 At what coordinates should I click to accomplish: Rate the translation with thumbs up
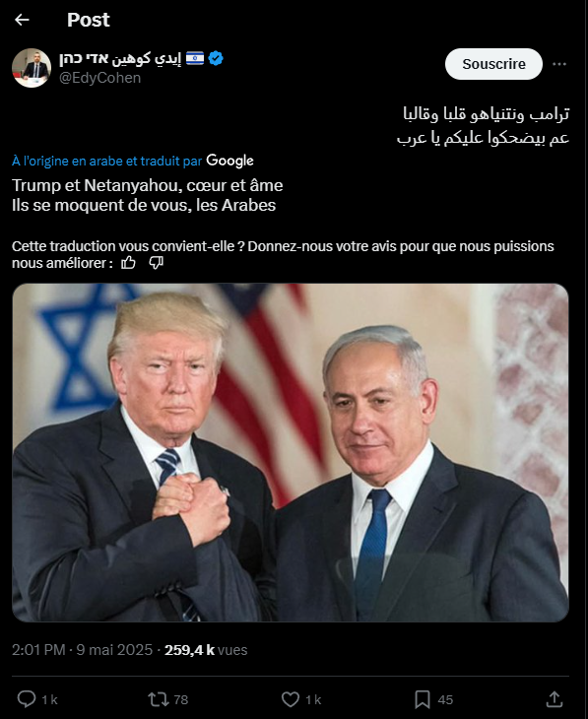128,263
